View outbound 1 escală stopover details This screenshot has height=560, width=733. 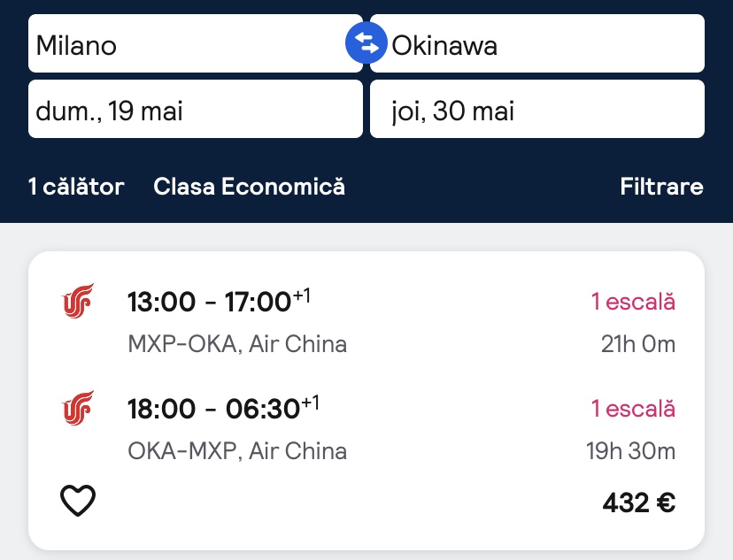click(x=633, y=302)
